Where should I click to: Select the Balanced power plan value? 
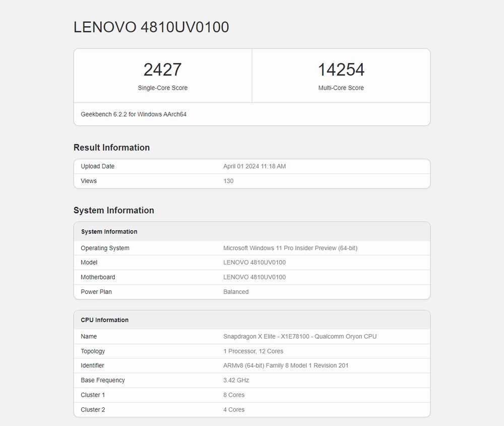[236, 292]
